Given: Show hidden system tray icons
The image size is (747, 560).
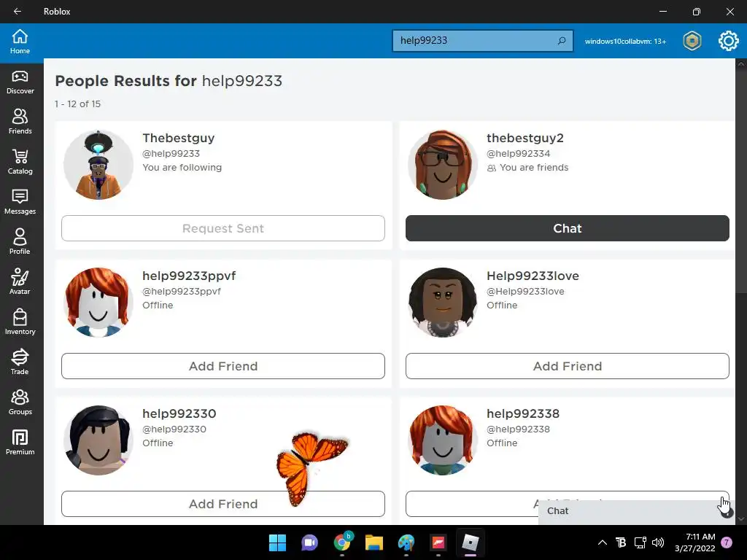Looking at the screenshot, I should tap(602, 542).
